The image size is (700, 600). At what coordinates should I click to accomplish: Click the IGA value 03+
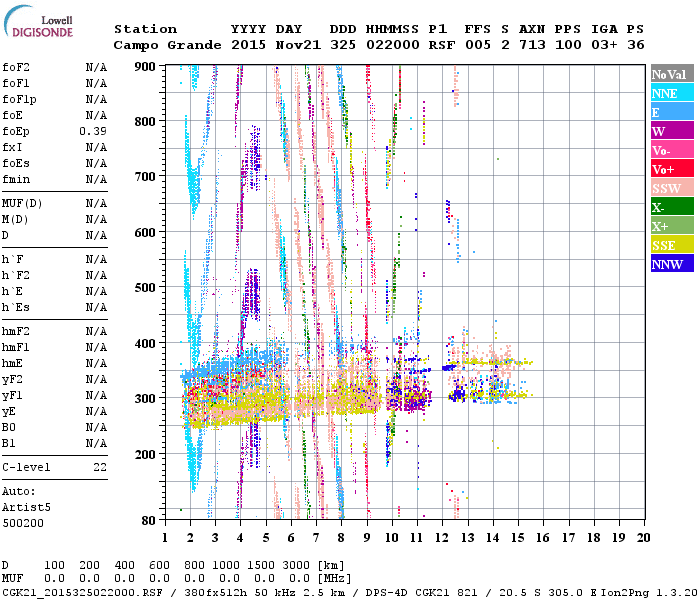[x=604, y=45]
